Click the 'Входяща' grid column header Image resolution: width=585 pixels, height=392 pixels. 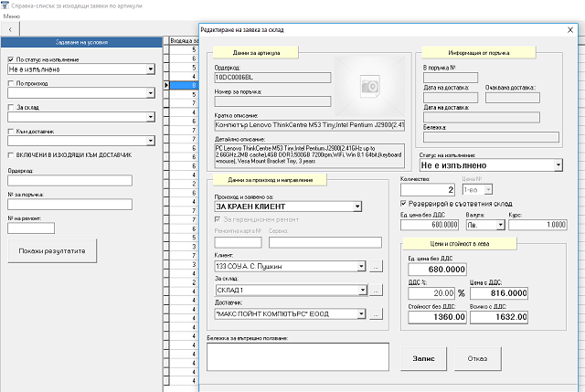[184, 40]
